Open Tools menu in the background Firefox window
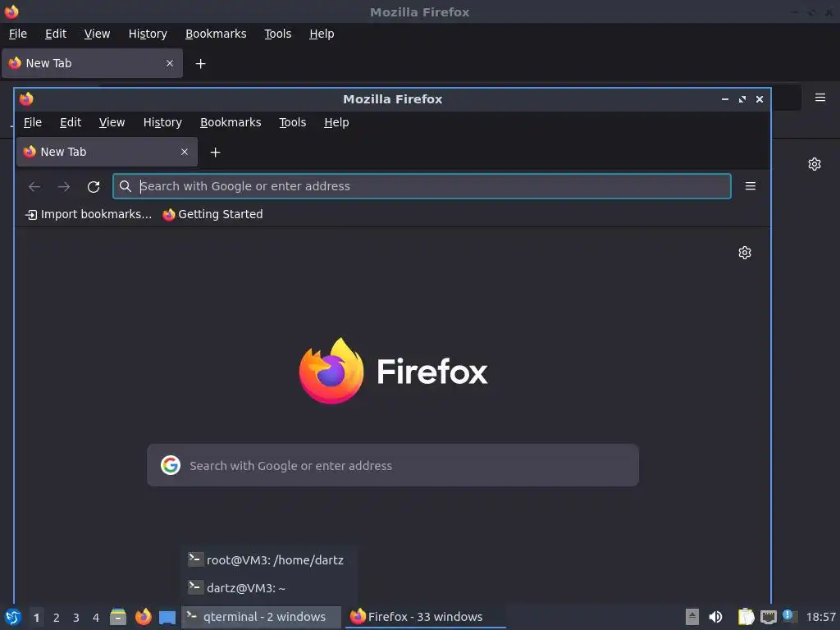 coord(277,34)
